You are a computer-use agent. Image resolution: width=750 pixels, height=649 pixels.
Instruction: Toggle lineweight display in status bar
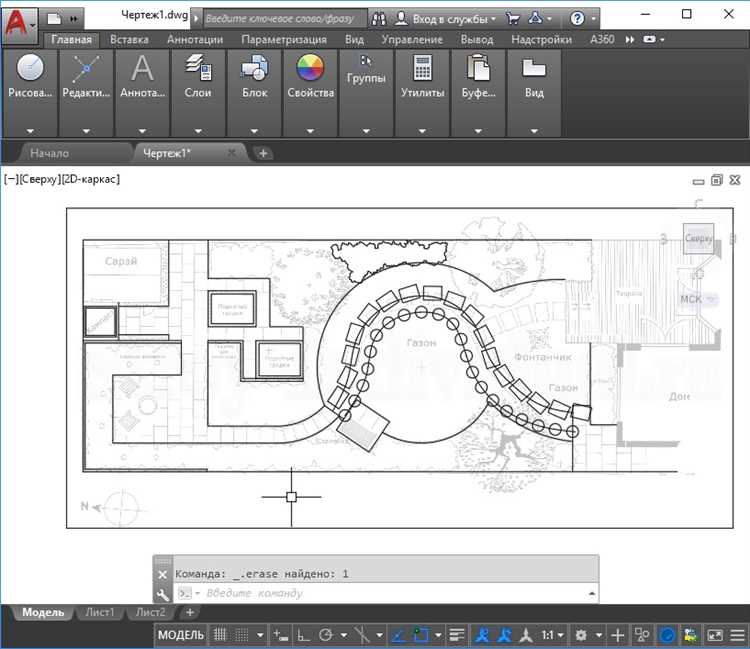point(457,635)
